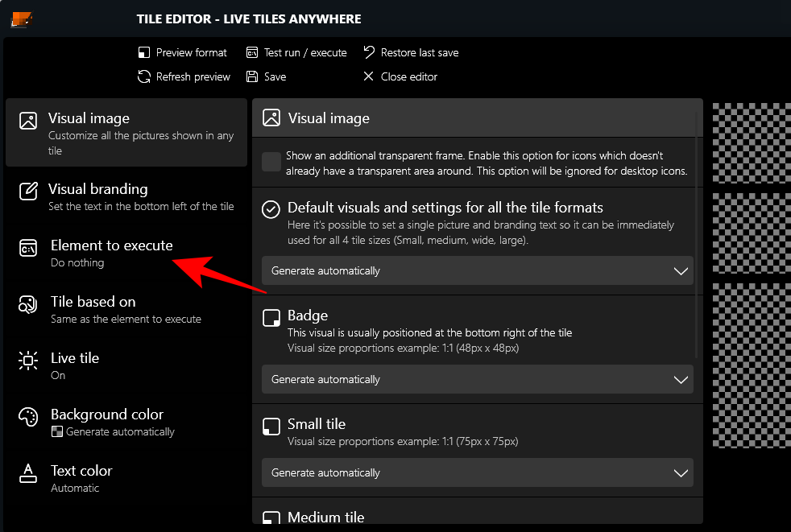Click the Restore last save icon

coord(369,53)
